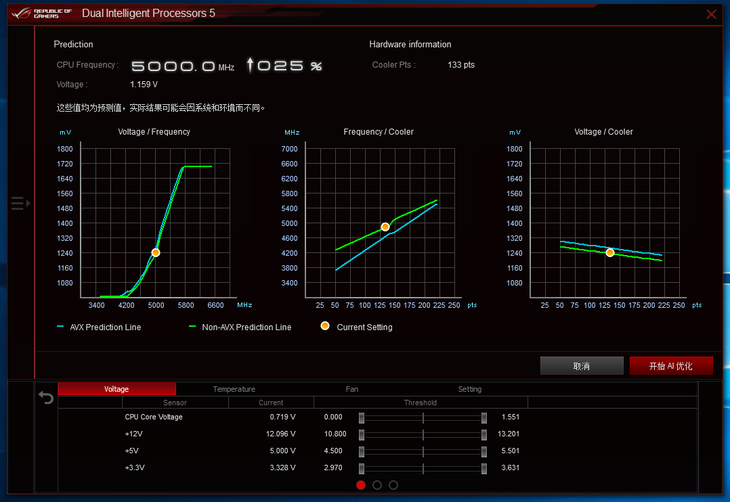The height and width of the screenshot is (502, 730).
Task: Click the +3.3V lower threshold slider handle
Action: [362, 468]
